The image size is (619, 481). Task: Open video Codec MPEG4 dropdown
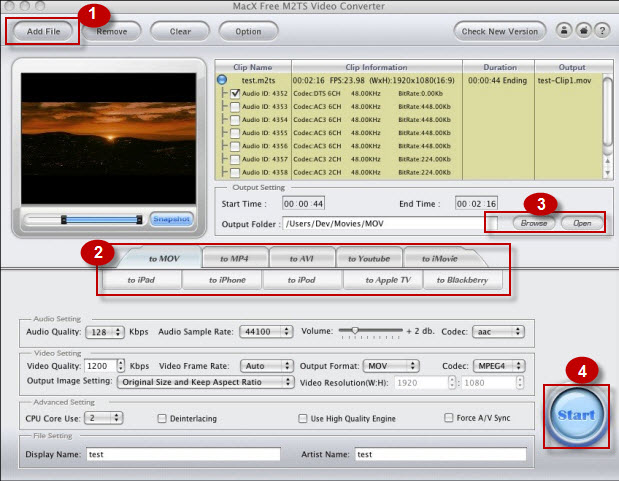point(499,366)
